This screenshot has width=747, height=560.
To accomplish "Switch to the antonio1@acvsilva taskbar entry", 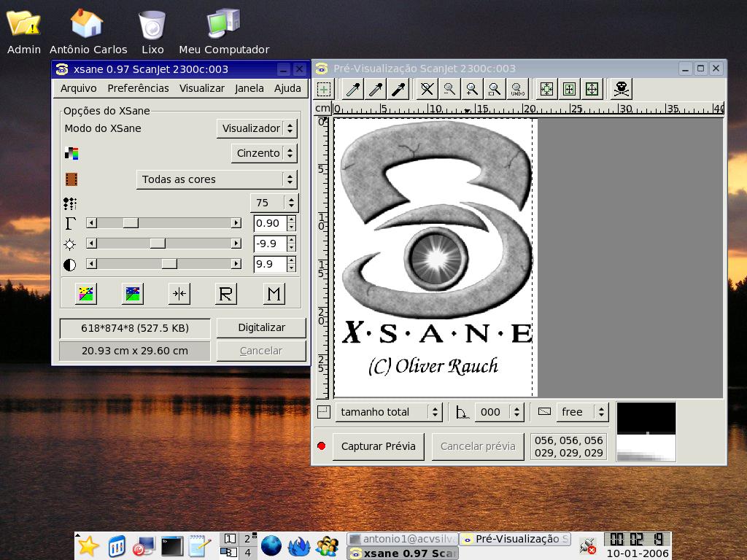I will tap(402, 539).
